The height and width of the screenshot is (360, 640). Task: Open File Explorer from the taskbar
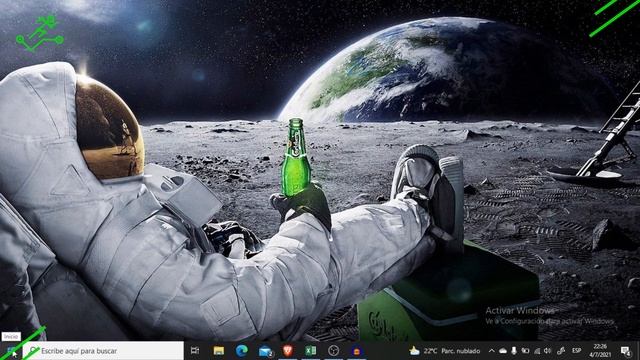(x=219, y=351)
